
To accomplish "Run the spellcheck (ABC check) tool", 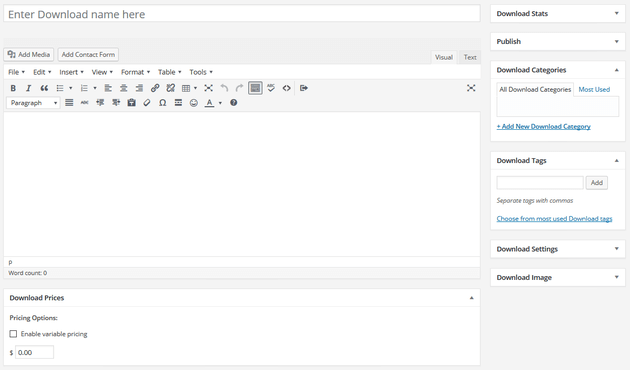I will coord(271,88).
